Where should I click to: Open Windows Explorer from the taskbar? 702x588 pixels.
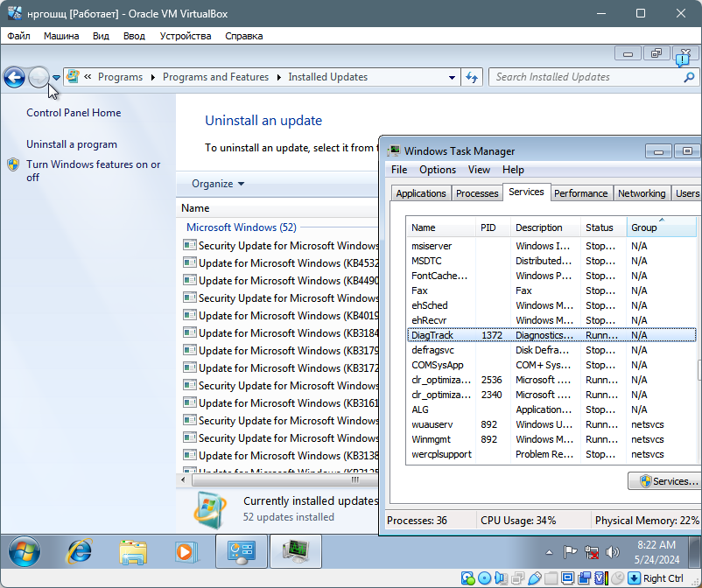(132, 551)
